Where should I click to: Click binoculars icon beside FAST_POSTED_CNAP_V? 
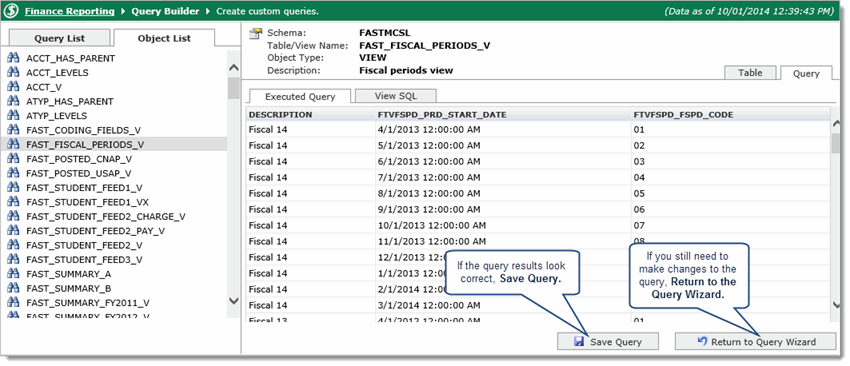tap(13, 159)
